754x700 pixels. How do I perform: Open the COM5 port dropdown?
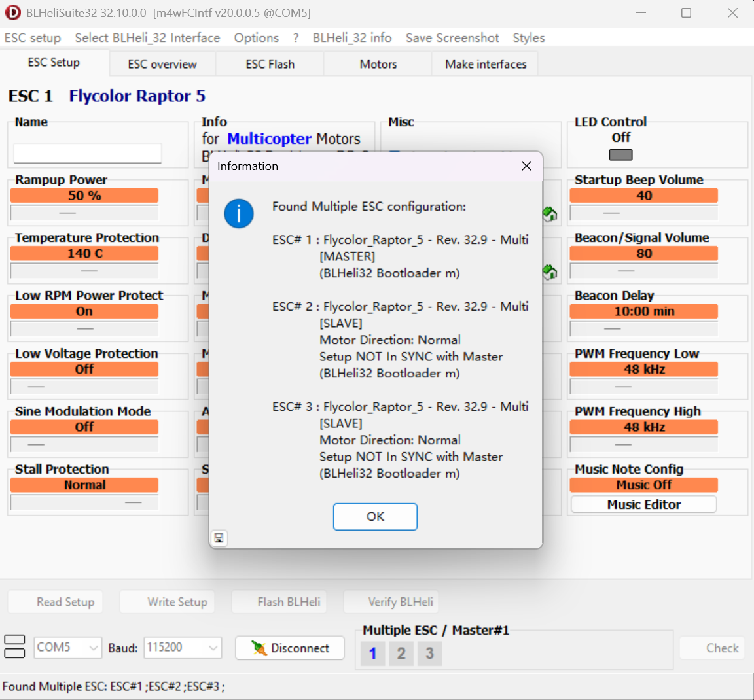tap(67, 647)
